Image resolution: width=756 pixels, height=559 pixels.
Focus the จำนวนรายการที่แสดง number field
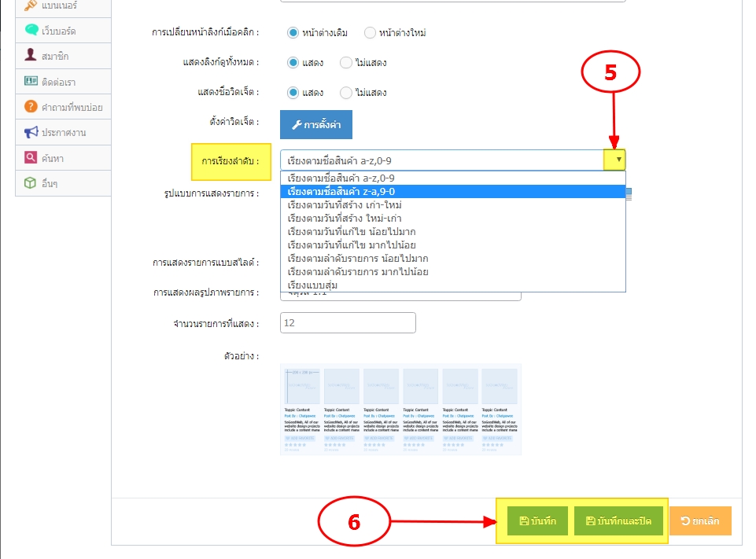click(x=348, y=323)
